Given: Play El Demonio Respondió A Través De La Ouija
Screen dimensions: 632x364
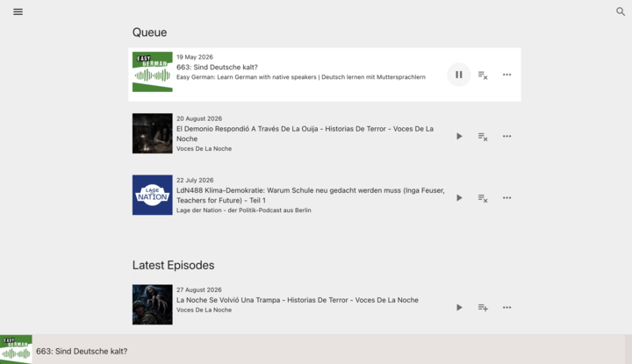Looking at the screenshot, I should 459,136.
